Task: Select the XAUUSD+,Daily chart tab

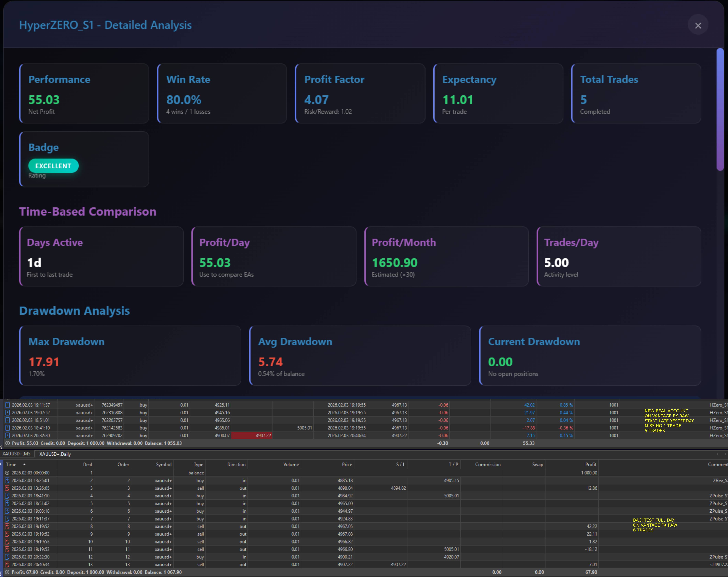Action: (55, 454)
